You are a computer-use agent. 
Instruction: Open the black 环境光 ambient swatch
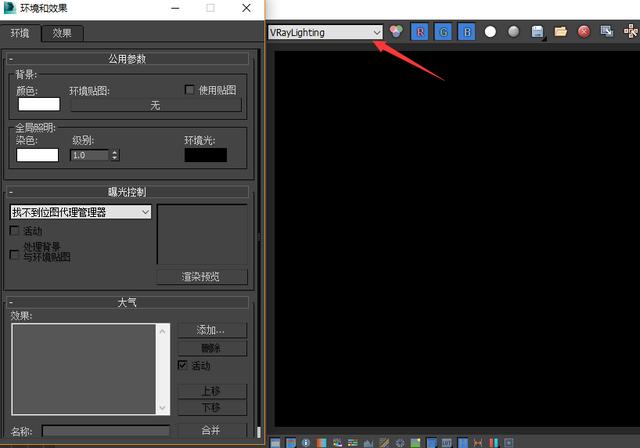206,155
